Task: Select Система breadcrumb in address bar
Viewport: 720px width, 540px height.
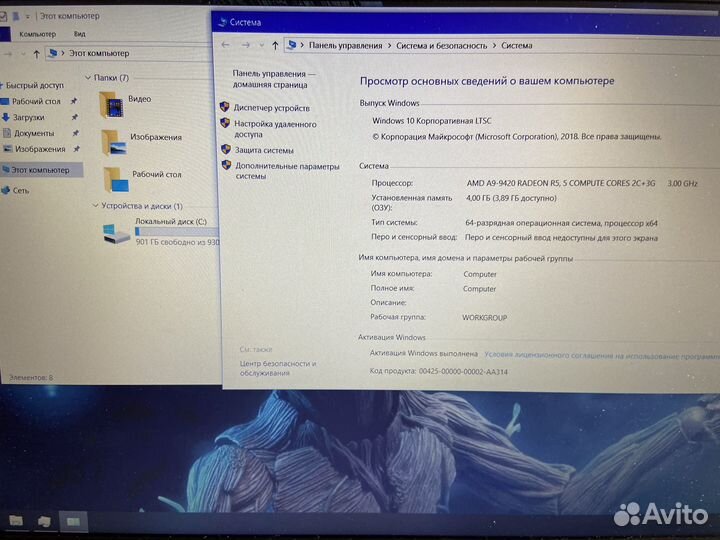Action: click(x=517, y=45)
